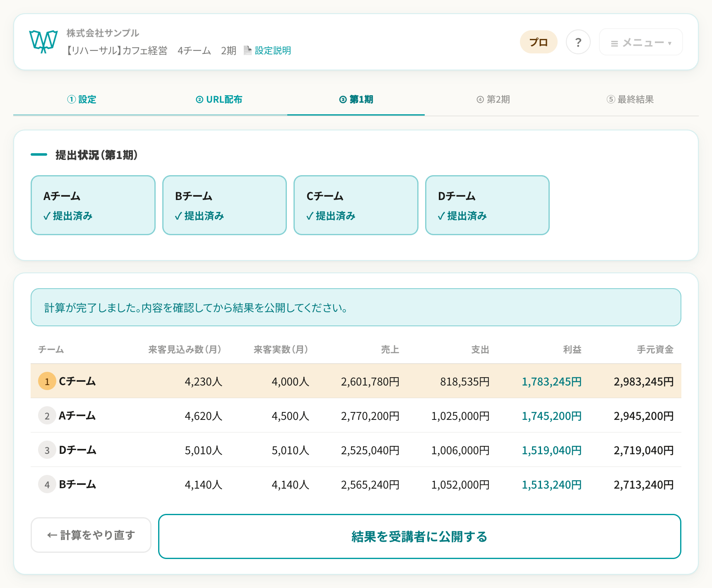This screenshot has width=712, height=588.
Task: Click the cash value 2,983,245円
Action: tap(644, 382)
